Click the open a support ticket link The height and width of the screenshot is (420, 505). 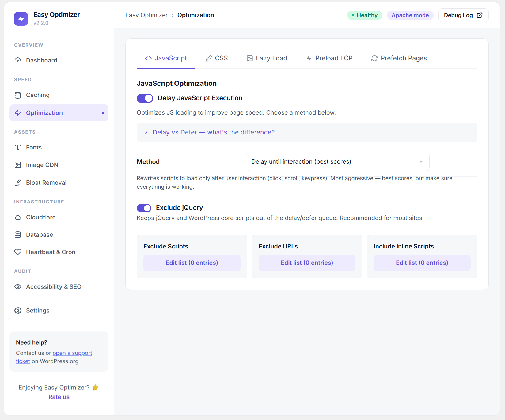(x=72, y=353)
